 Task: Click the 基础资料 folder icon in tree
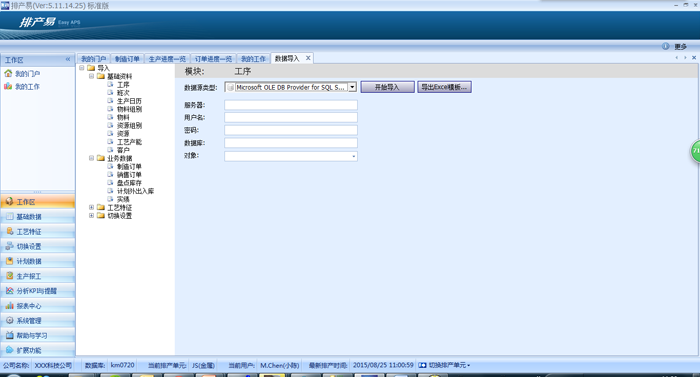point(101,76)
